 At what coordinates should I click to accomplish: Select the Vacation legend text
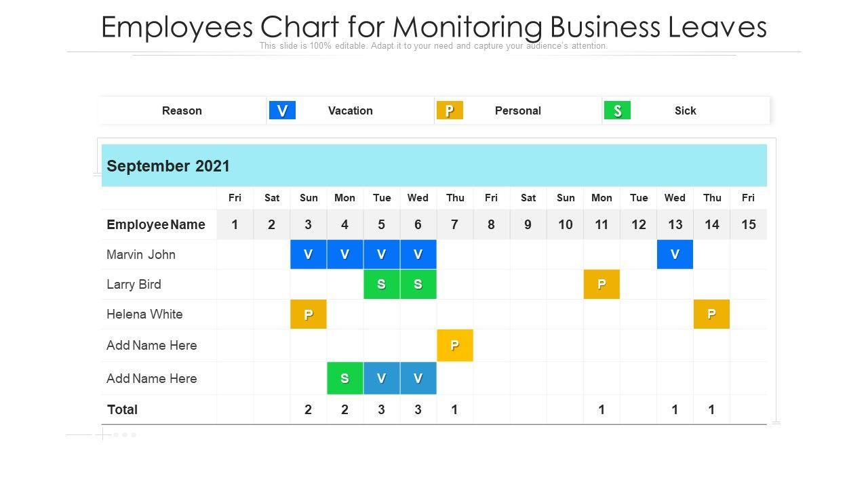tap(350, 110)
